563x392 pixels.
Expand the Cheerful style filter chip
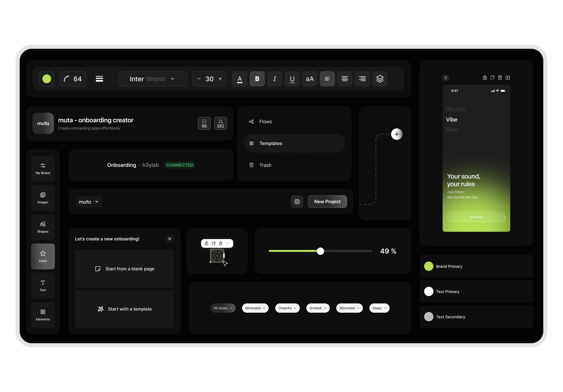coord(287,308)
